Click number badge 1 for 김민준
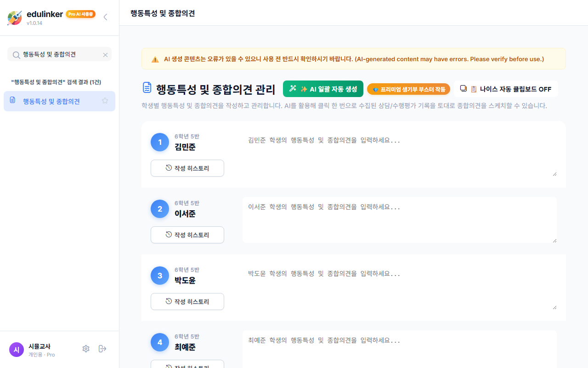 [160, 142]
